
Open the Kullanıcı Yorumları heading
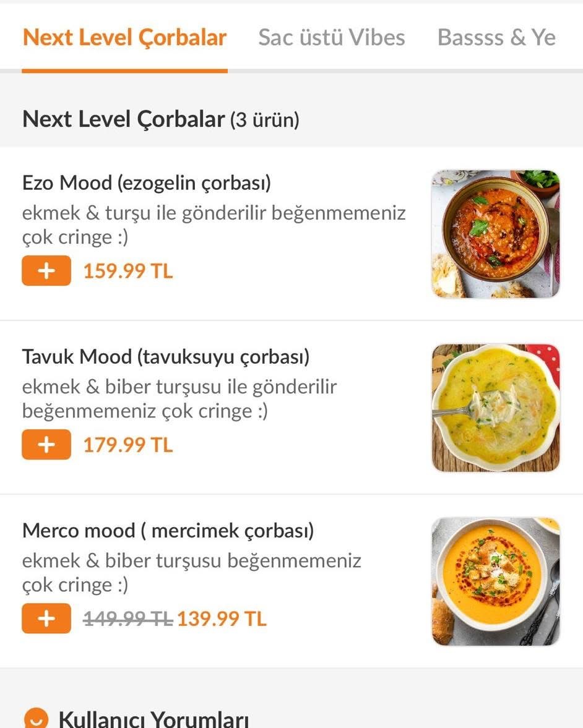click(x=153, y=719)
